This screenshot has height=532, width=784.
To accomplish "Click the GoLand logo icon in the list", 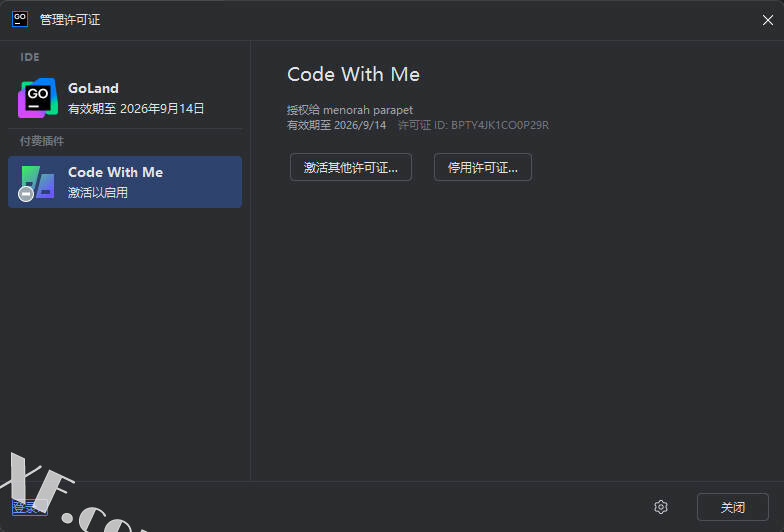I will point(38,98).
